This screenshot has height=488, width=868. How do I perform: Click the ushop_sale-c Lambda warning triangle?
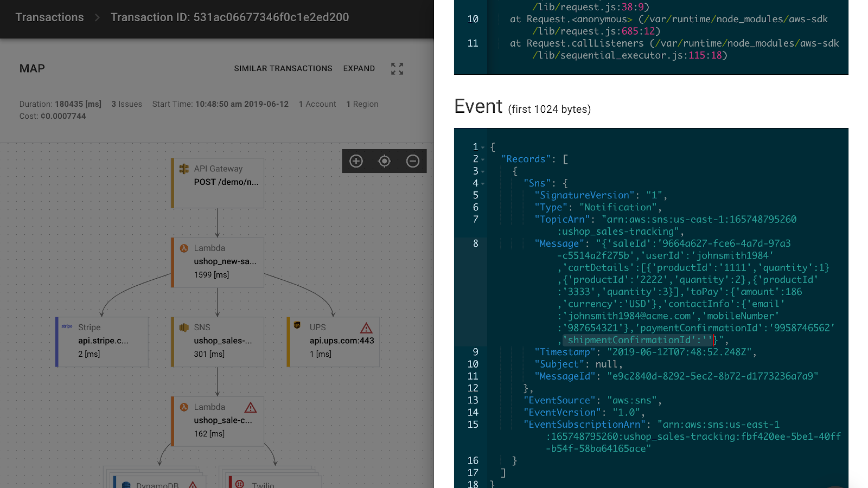coord(250,407)
